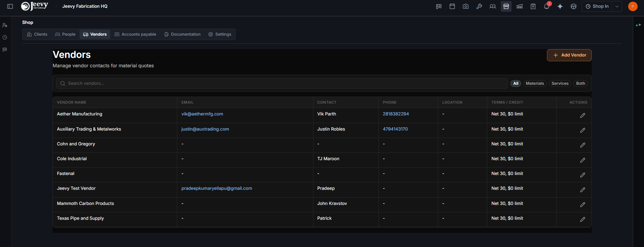Focus the Search vendors field
Viewport: 644px width, 247px height.
click(x=282, y=83)
